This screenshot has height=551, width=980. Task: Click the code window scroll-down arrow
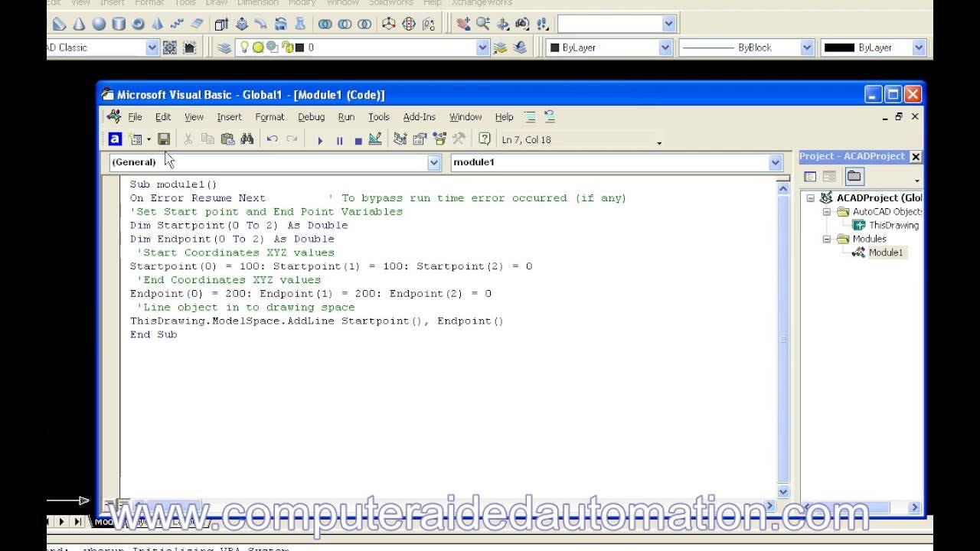[783, 491]
